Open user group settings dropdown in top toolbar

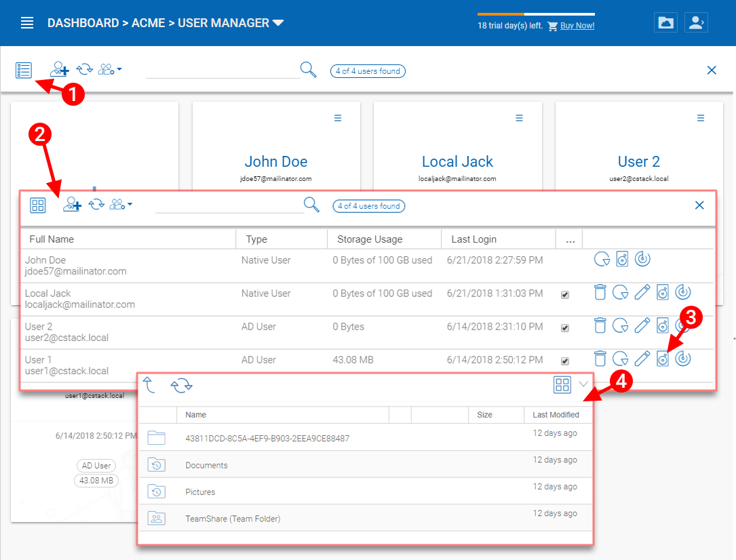pyautogui.click(x=110, y=69)
